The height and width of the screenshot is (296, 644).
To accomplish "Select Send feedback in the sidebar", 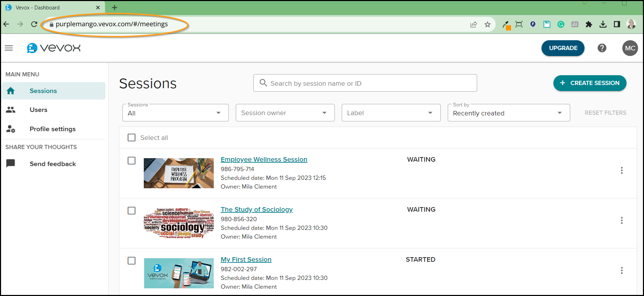I will click(54, 164).
